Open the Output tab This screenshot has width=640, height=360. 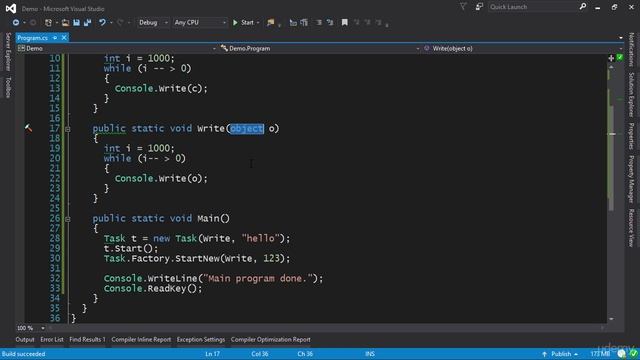[25, 339]
